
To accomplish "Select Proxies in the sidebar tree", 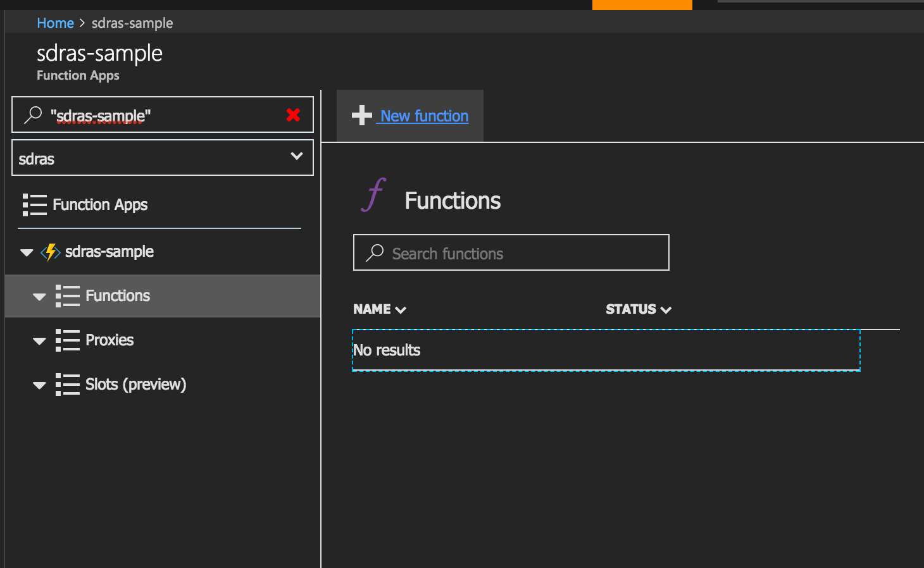I will (109, 340).
